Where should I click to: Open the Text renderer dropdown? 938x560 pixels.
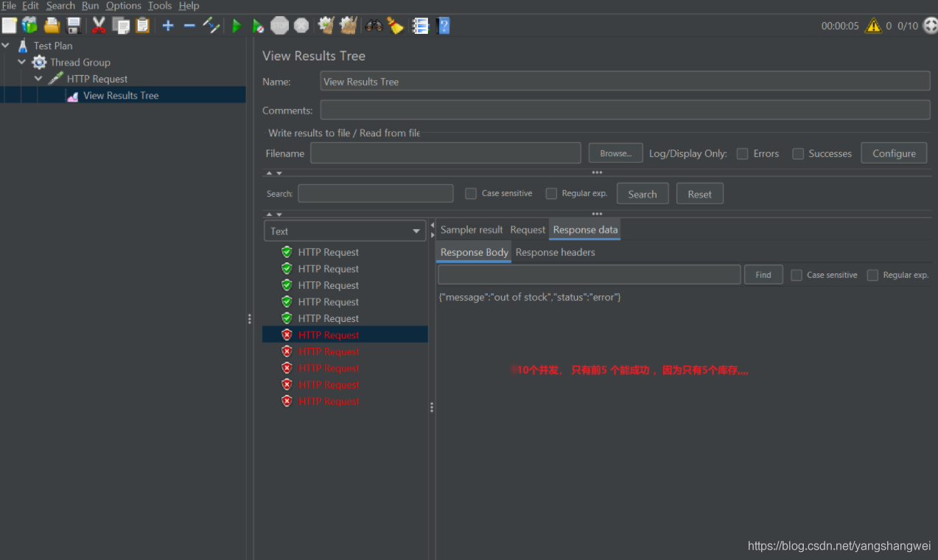tap(345, 231)
